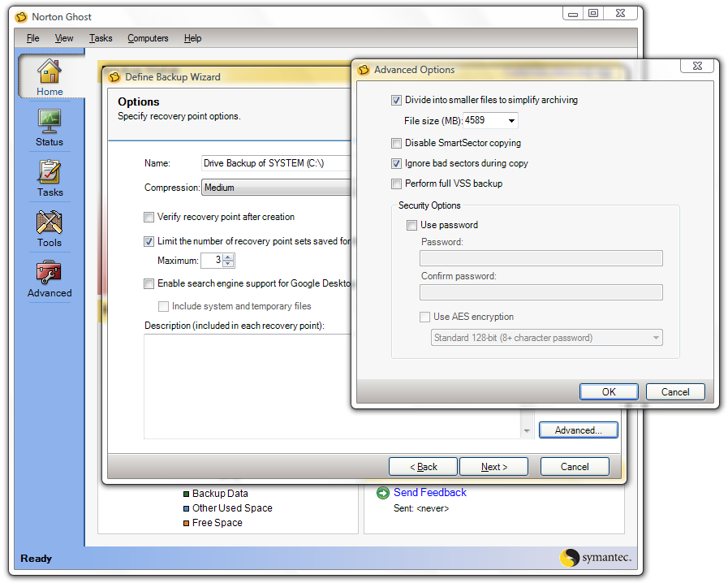728x583 pixels.
Task: Open the AES encryption strength dropdown
Action: click(656, 338)
